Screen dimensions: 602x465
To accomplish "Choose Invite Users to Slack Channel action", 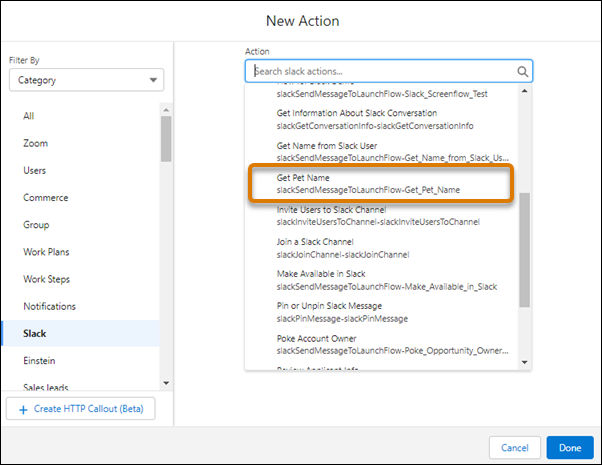I will 382,216.
